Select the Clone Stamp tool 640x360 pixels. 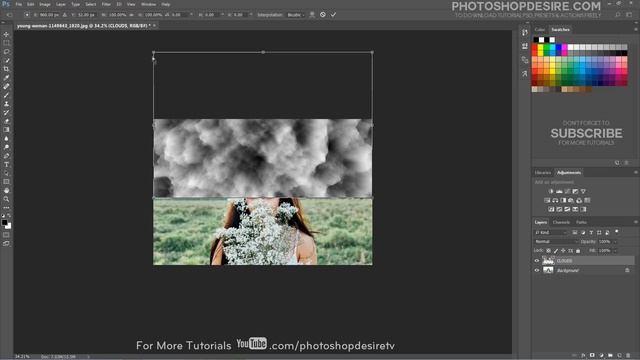(6, 104)
